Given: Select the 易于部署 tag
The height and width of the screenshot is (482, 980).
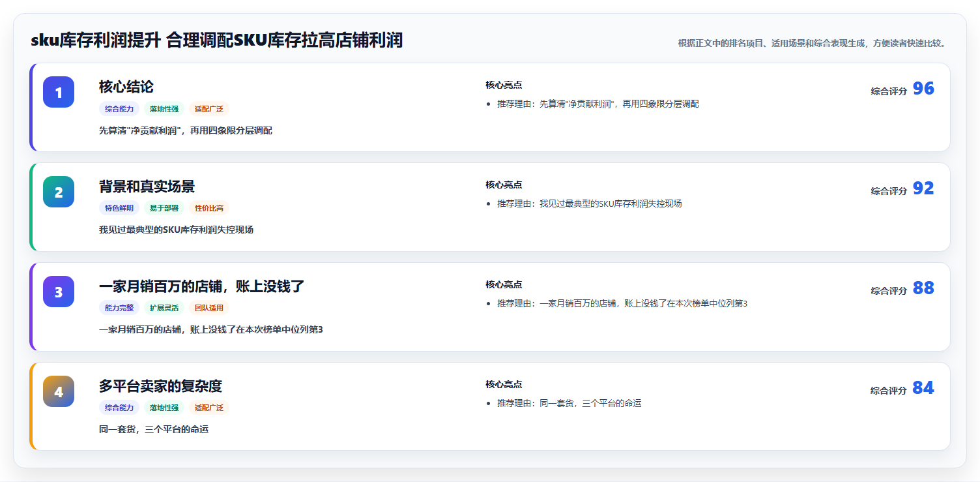Looking at the screenshot, I should 164,208.
